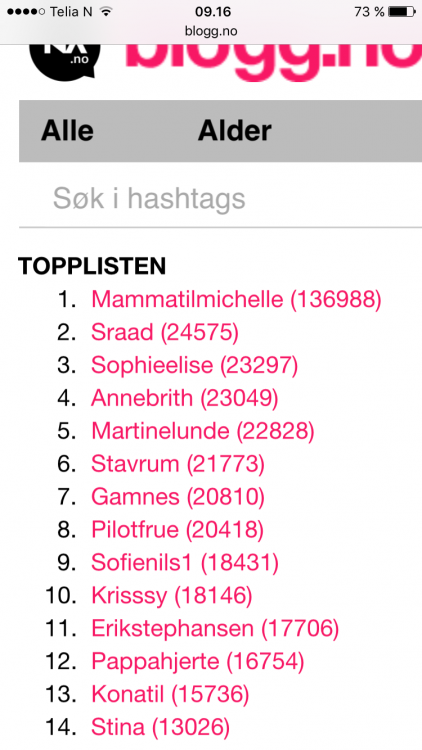The width and height of the screenshot is (422, 750).
Task: Open the Alle tab
Action: click(x=67, y=131)
